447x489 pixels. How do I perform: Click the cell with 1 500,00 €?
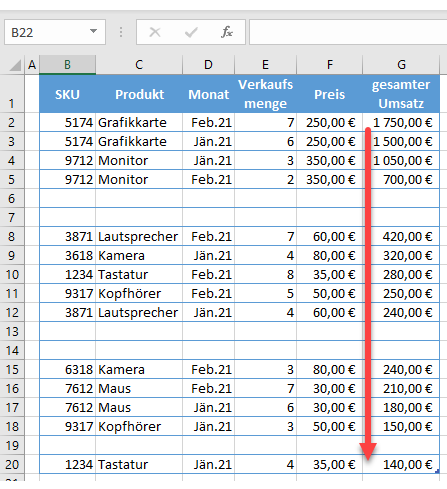coord(401,141)
